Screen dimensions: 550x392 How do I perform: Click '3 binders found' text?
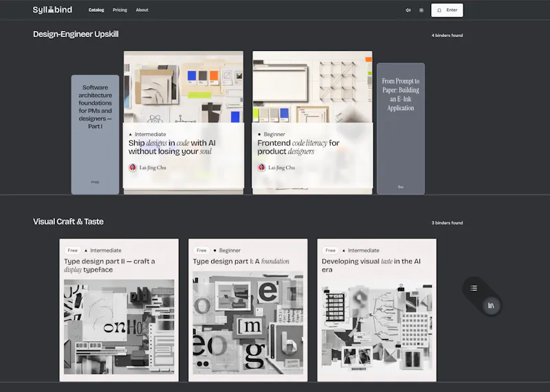(x=448, y=223)
